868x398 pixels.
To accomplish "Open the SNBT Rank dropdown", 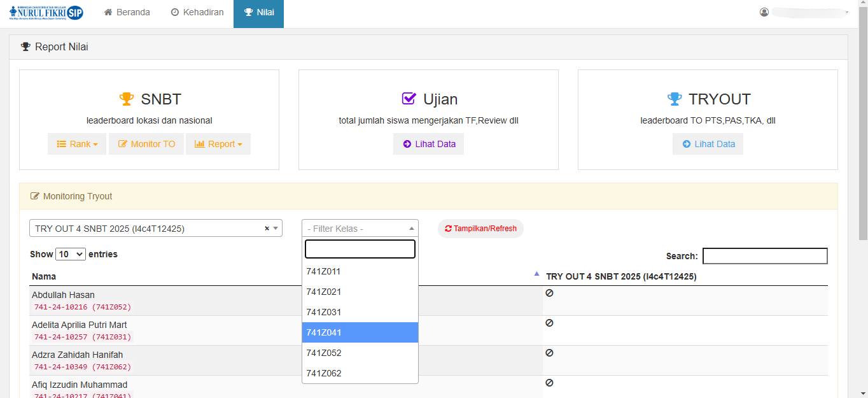I will 77,144.
